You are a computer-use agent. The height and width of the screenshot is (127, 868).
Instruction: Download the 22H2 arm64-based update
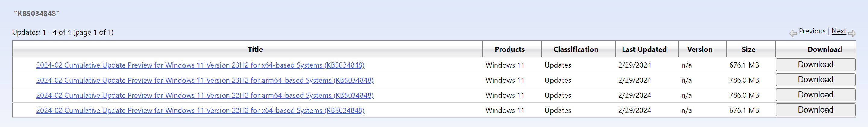[816, 95]
